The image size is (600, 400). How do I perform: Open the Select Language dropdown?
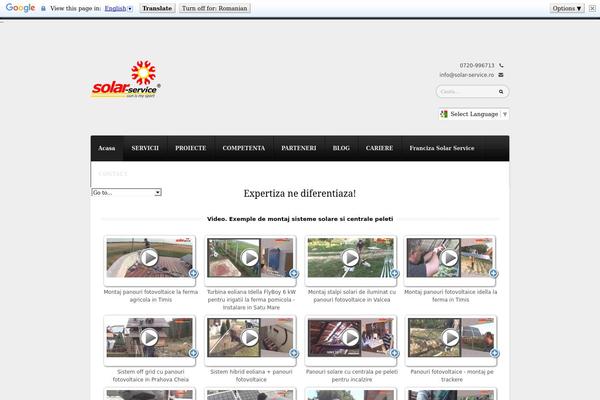(474, 114)
